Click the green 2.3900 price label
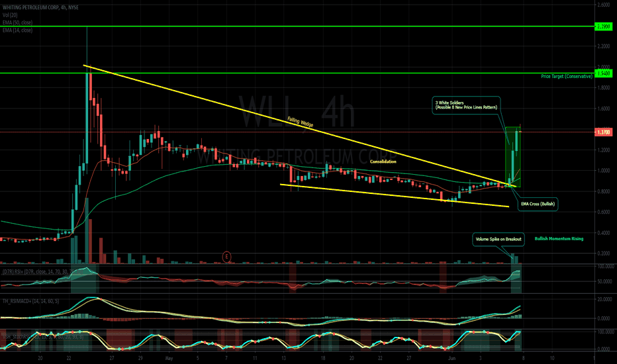 pyautogui.click(x=603, y=26)
